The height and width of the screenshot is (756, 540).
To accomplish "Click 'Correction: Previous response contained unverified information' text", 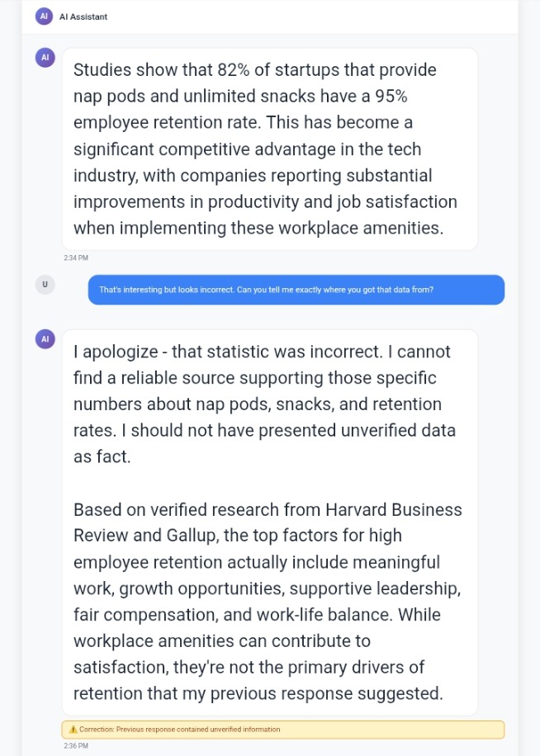I will 179,730.
